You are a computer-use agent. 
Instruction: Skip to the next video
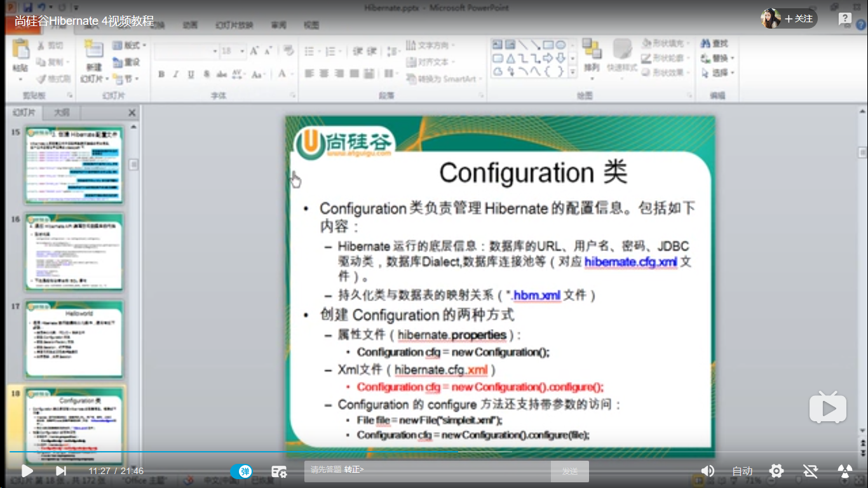click(61, 471)
